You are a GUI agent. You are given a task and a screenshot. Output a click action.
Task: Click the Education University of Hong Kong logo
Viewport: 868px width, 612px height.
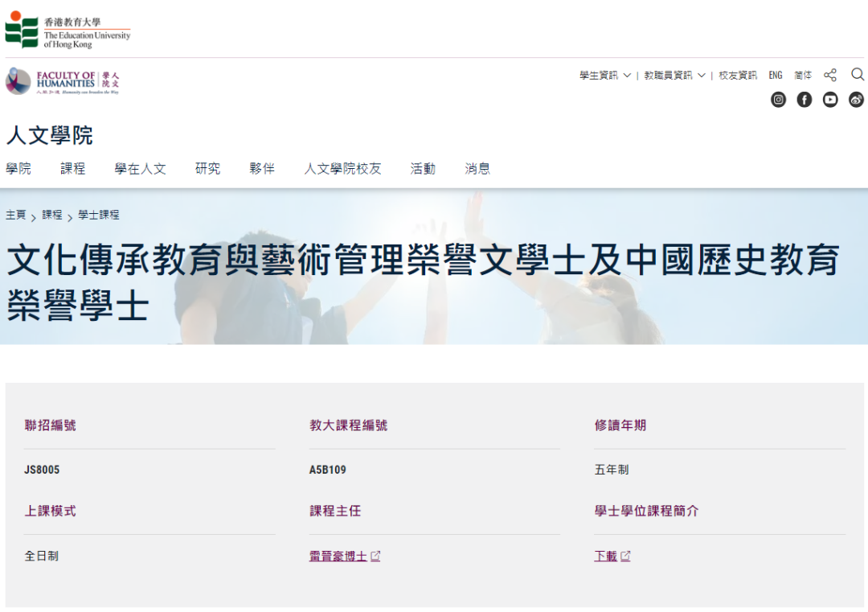(x=68, y=30)
